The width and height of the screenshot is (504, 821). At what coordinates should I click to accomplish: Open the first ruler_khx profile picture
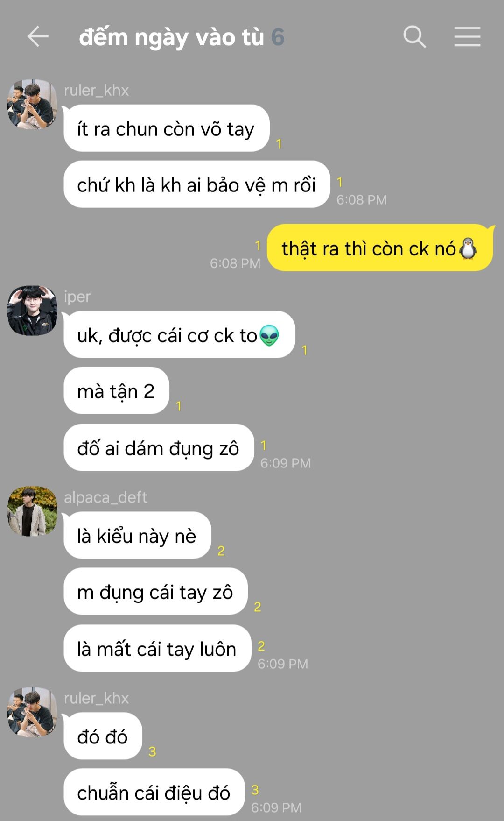[32, 104]
